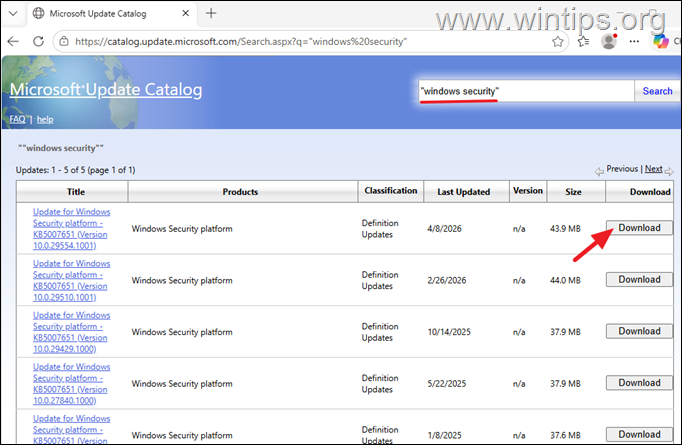682x445 pixels.
Task: Select the Microsoft Update Catalog tab
Action: tap(112, 13)
